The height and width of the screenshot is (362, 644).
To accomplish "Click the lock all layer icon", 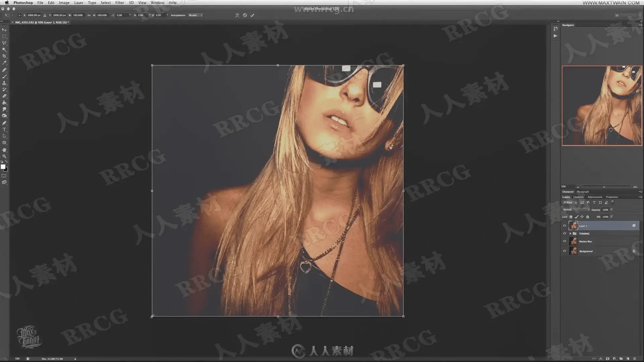I will pos(587,217).
